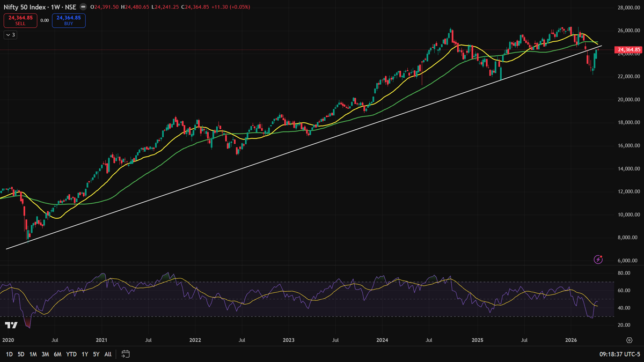This screenshot has height=362, width=644.
Task: Click the red SELL 24,364.85 button
Action: [20, 20]
